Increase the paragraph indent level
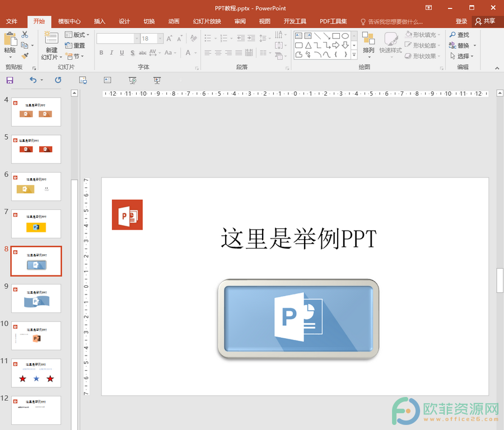The image size is (504, 430). 251,39
